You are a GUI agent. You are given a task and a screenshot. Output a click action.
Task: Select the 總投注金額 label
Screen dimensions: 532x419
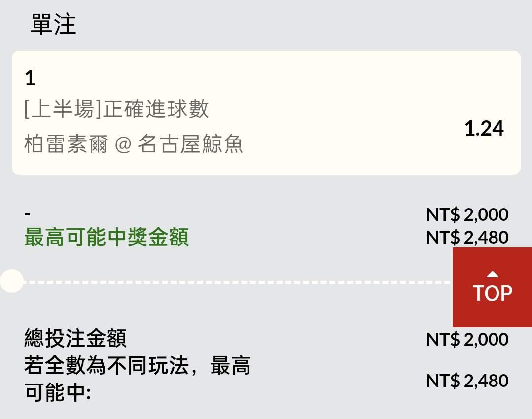(75, 339)
